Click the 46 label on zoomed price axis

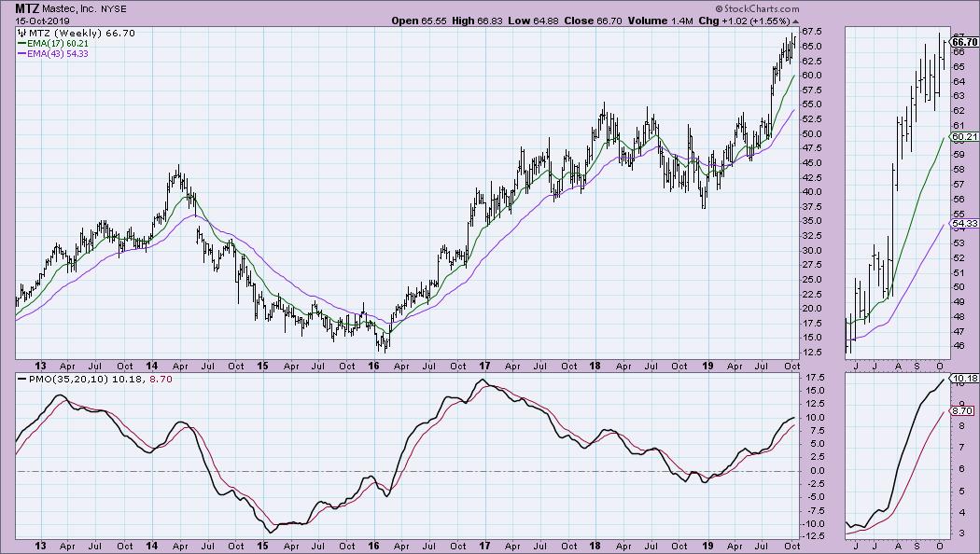[959, 346]
